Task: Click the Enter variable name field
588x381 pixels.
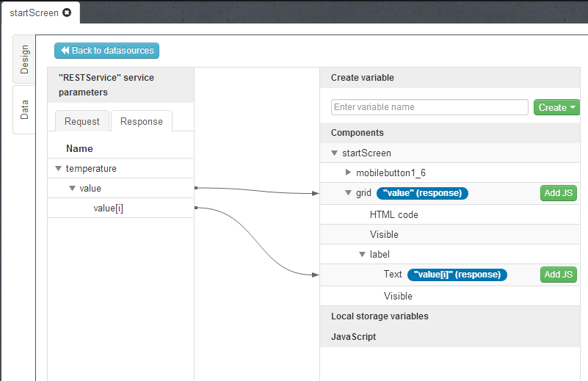Action: (429, 107)
